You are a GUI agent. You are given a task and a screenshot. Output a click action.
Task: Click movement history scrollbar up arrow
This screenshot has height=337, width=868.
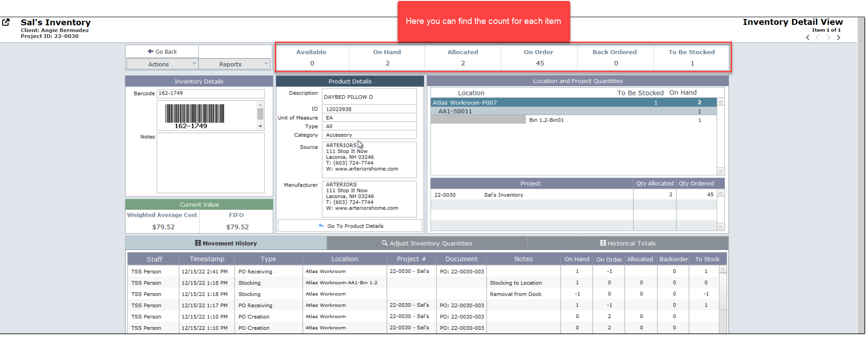click(723, 269)
